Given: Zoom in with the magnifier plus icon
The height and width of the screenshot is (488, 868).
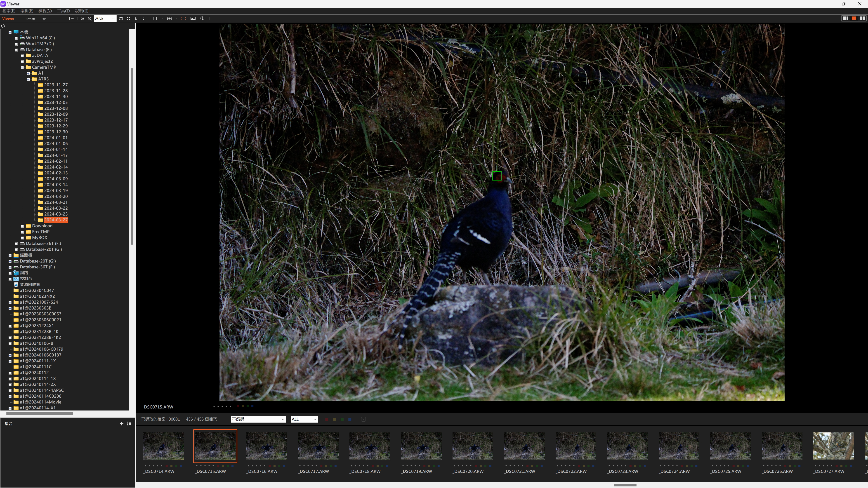Looking at the screenshot, I should point(82,19).
